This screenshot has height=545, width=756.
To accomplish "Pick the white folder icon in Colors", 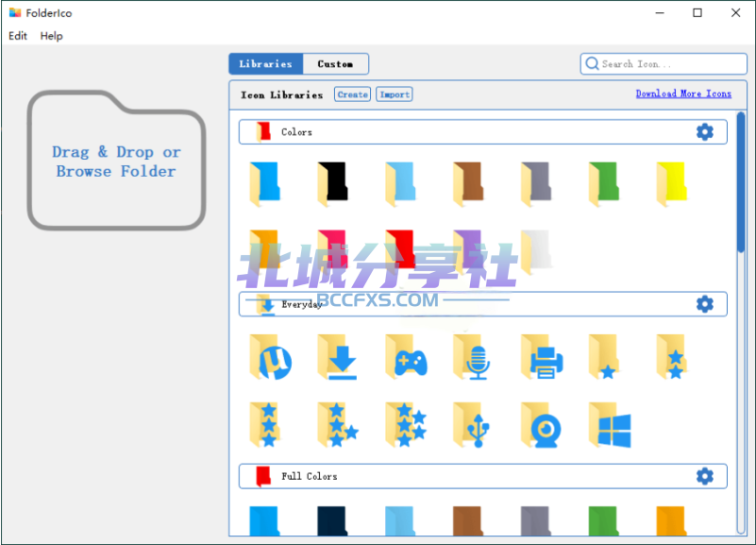I will click(536, 251).
